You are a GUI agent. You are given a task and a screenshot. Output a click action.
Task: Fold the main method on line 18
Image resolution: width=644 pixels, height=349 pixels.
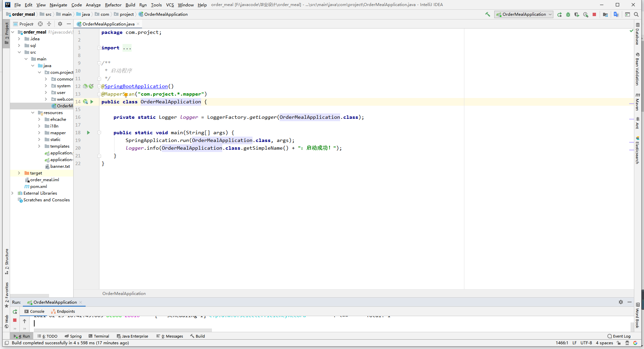point(99,133)
